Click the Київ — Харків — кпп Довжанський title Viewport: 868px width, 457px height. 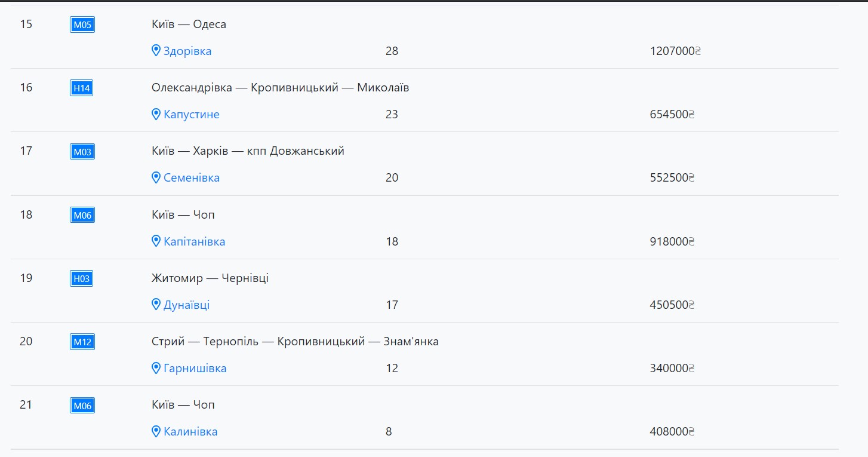(248, 151)
